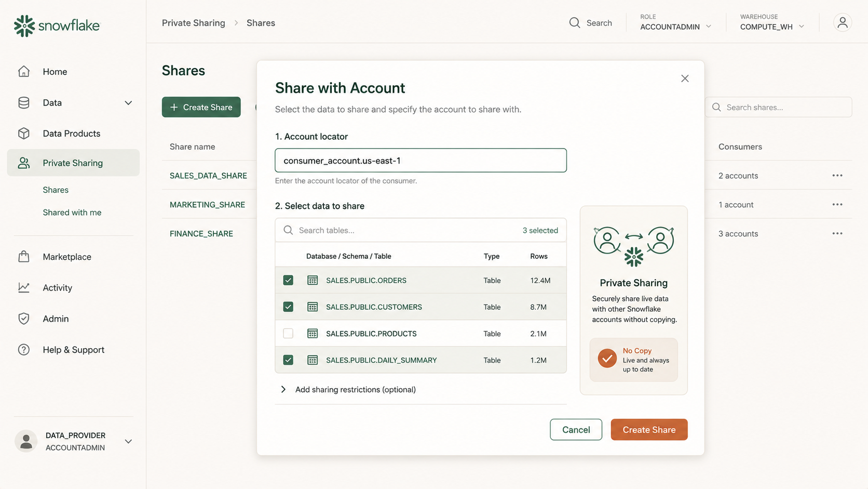Click the SALES.PUBLIC.CUSTOMERS table name

[x=374, y=307]
